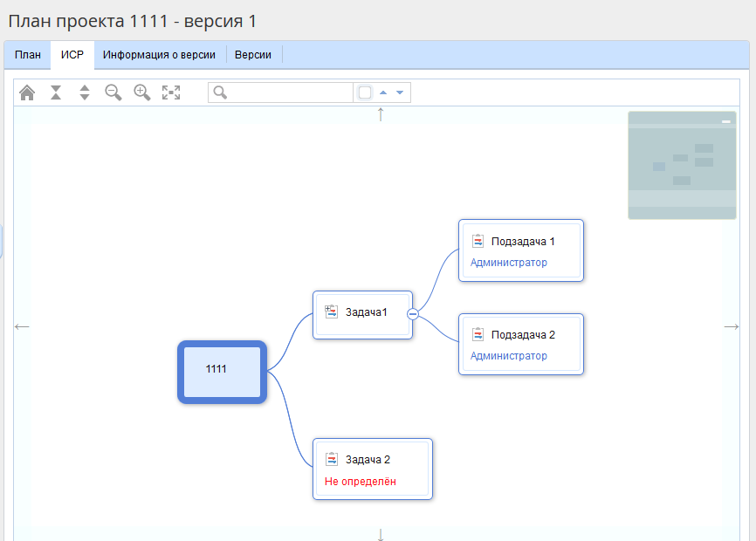The height and width of the screenshot is (541, 756).
Task: Click the Не определён link under Задача 2
Action: (361, 482)
